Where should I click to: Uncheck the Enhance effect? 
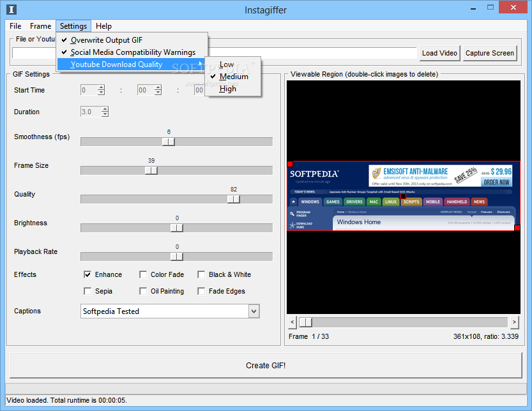[x=87, y=274]
